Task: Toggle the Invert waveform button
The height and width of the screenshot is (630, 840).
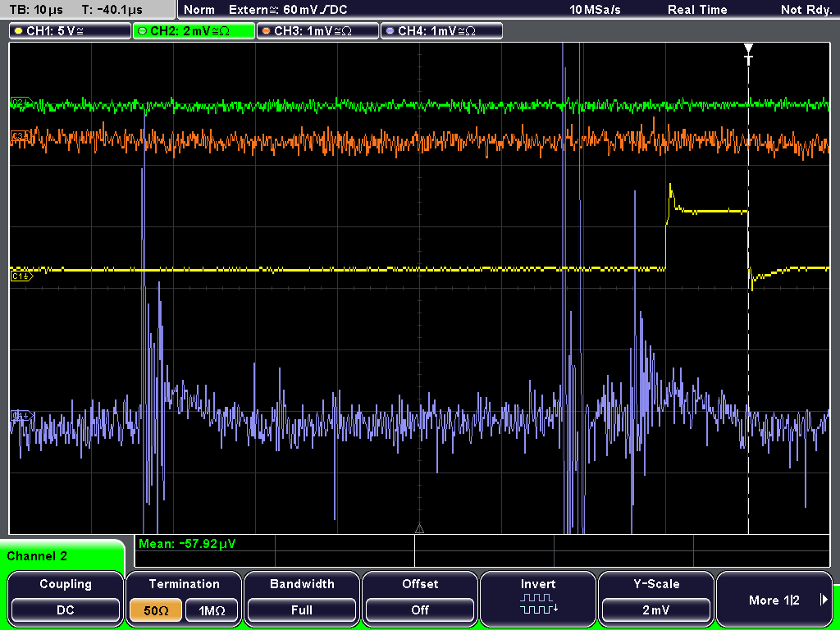Action: (538, 599)
